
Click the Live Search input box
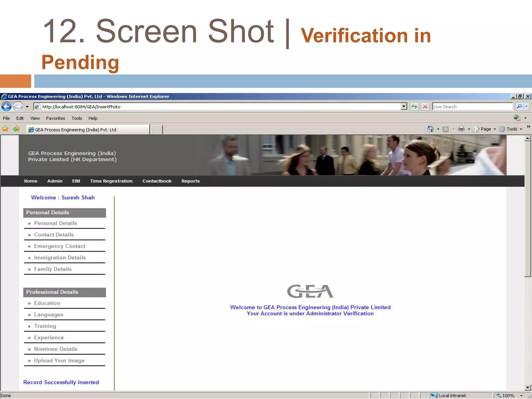tap(472, 107)
